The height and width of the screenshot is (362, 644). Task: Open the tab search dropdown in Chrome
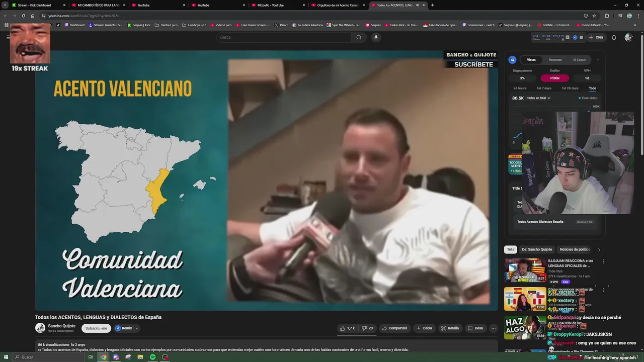click(5, 5)
